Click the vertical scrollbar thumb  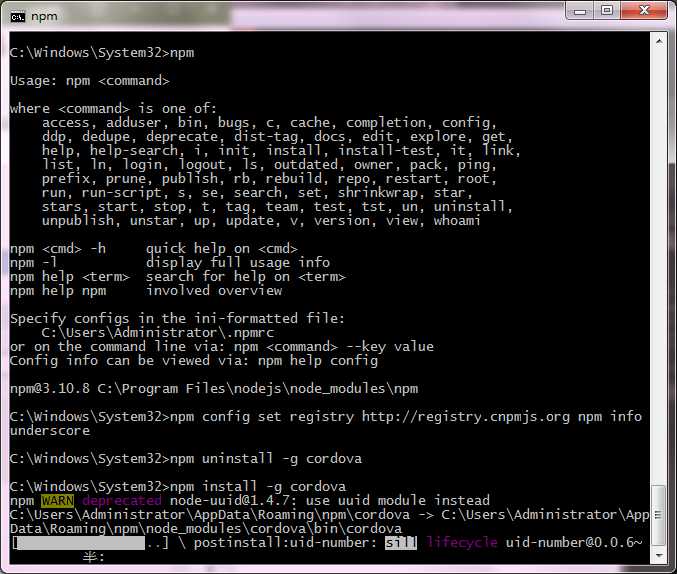point(659,515)
